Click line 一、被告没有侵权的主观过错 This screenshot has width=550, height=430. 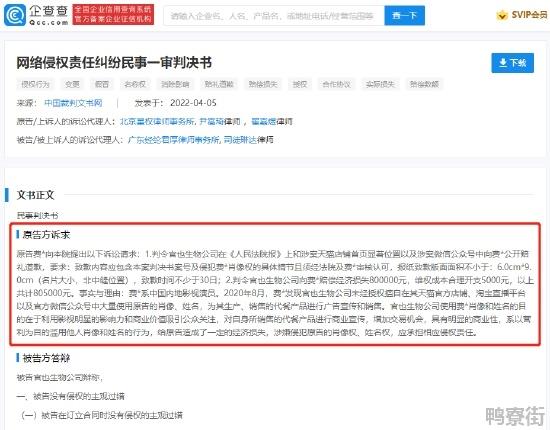click(x=71, y=396)
